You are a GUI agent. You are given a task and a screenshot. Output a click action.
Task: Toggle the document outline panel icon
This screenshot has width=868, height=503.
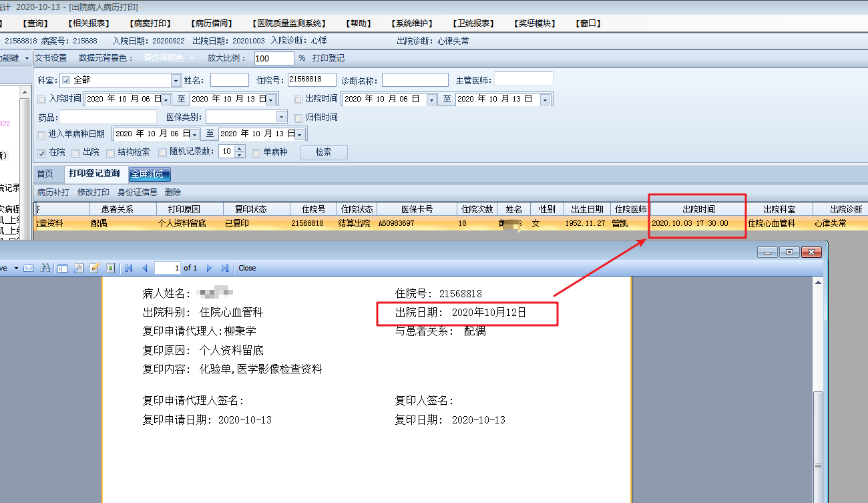[x=62, y=268]
